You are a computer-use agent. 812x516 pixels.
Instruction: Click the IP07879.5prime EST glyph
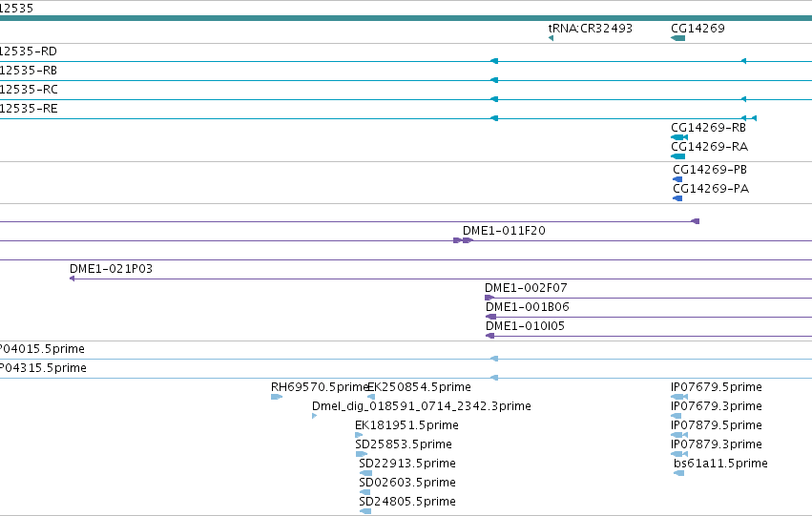[x=679, y=435]
